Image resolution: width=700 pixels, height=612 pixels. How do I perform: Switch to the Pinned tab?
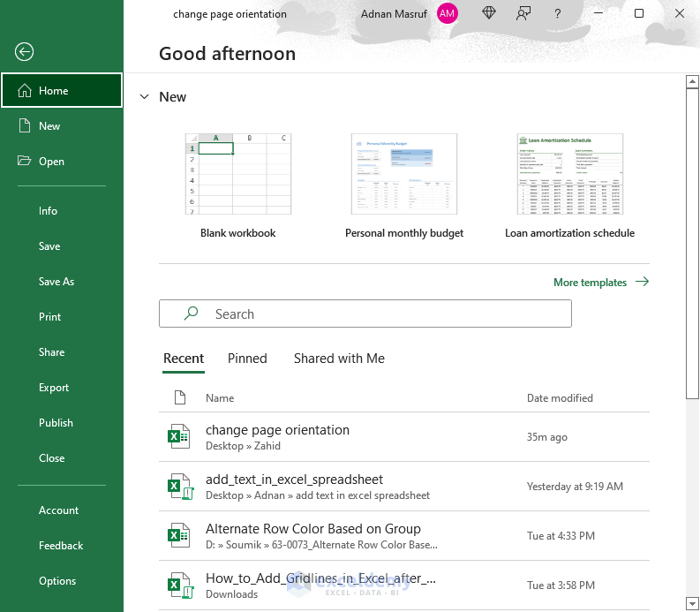[247, 359]
